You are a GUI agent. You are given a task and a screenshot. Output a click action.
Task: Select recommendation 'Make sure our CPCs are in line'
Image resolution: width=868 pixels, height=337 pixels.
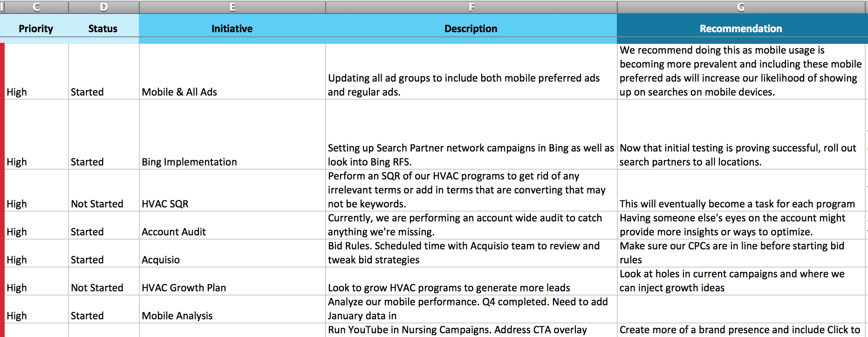pos(741,253)
